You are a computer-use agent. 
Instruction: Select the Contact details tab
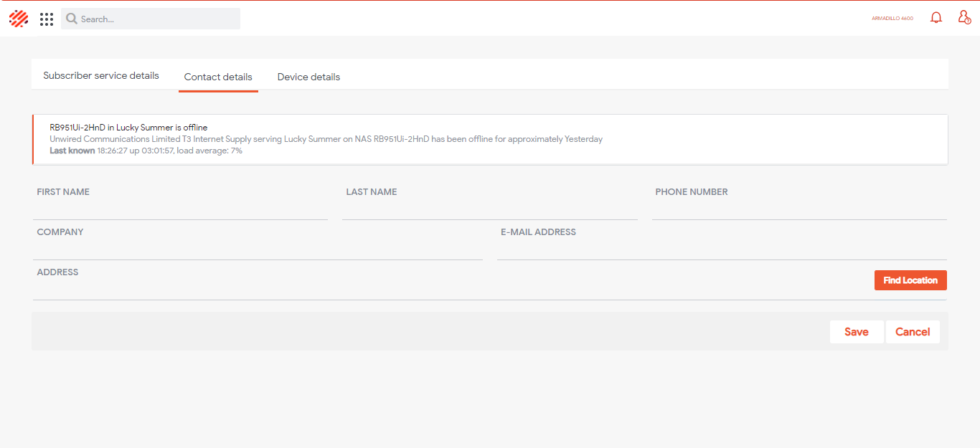pyautogui.click(x=218, y=77)
